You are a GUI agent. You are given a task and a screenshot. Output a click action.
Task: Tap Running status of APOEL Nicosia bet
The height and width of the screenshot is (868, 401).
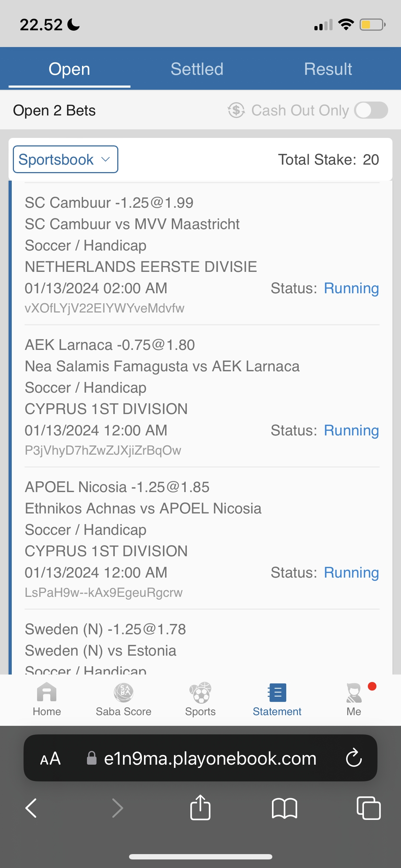click(x=351, y=573)
